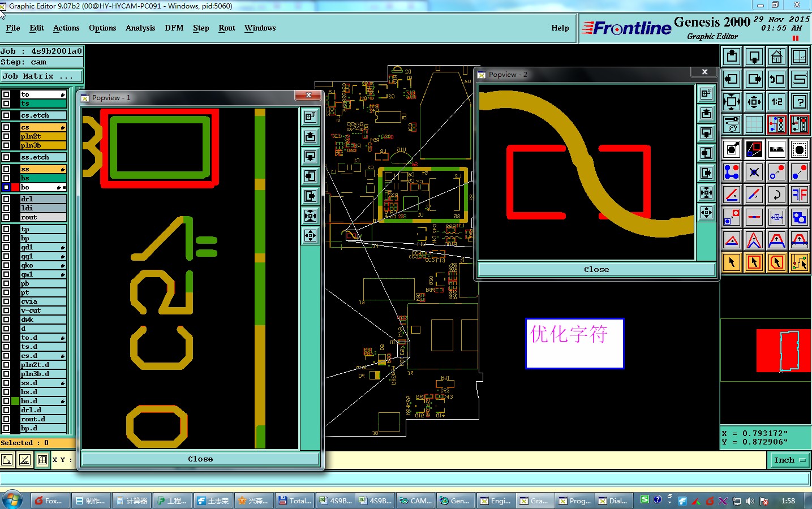The height and width of the screenshot is (509, 812).
Task: Open the Edit menu
Action: pos(37,28)
